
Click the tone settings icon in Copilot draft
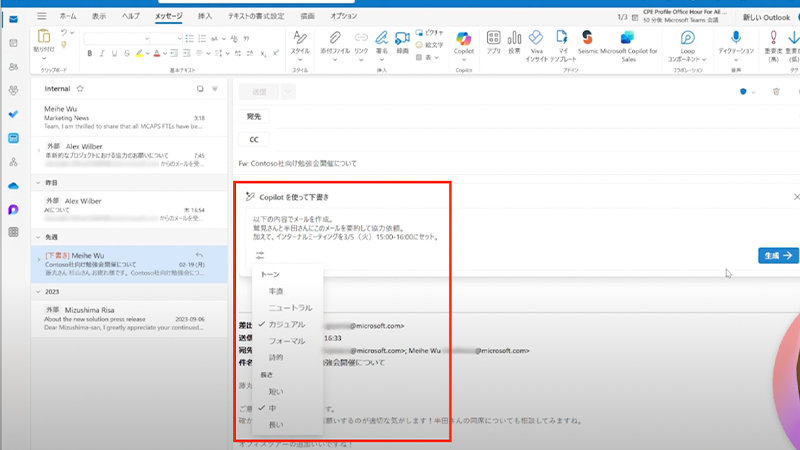click(x=260, y=255)
